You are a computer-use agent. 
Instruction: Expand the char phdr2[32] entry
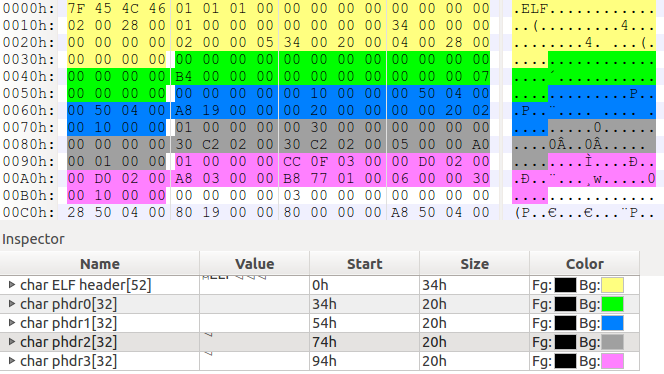click(x=12, y=342)
